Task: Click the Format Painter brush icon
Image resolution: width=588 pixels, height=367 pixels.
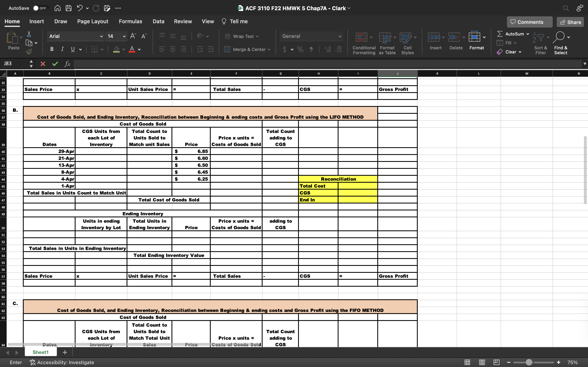Action: coord(29,51)
